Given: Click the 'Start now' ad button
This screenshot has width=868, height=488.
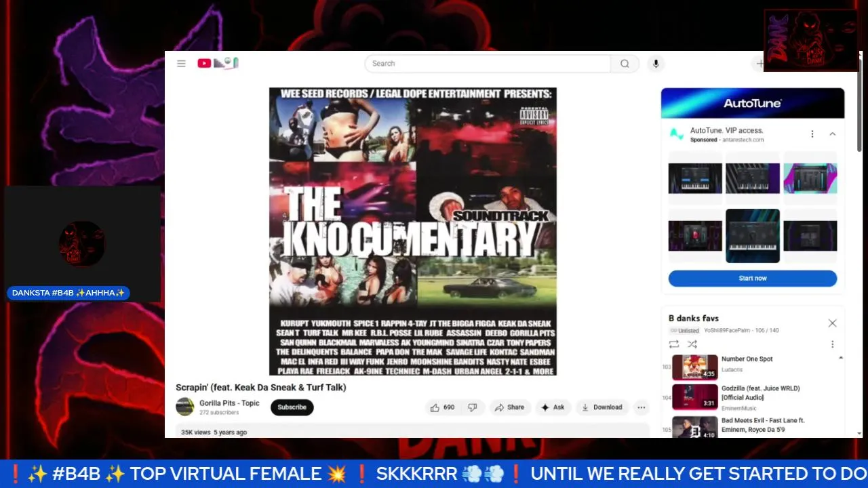Looking at the screenshot, I should point(753,279).
